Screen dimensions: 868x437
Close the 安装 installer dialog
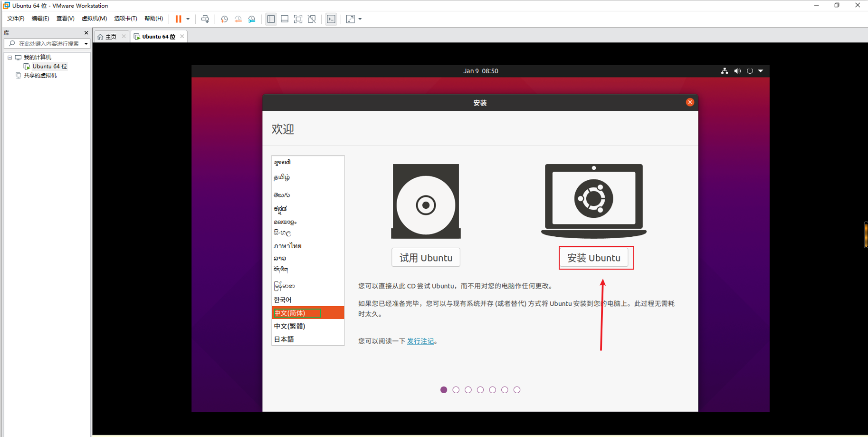click(690, 102)
